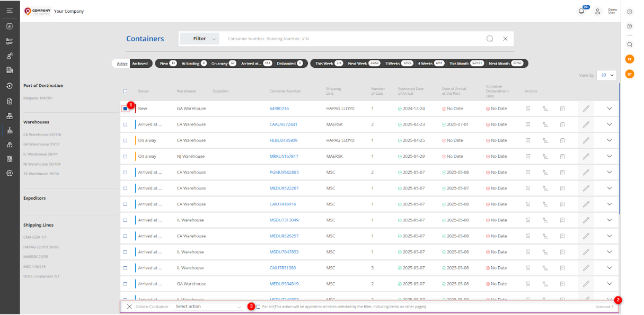Uncheck the checkbox for container 64980216
Image resolution: width=644 pixels, height=315 pixels.
125,109
